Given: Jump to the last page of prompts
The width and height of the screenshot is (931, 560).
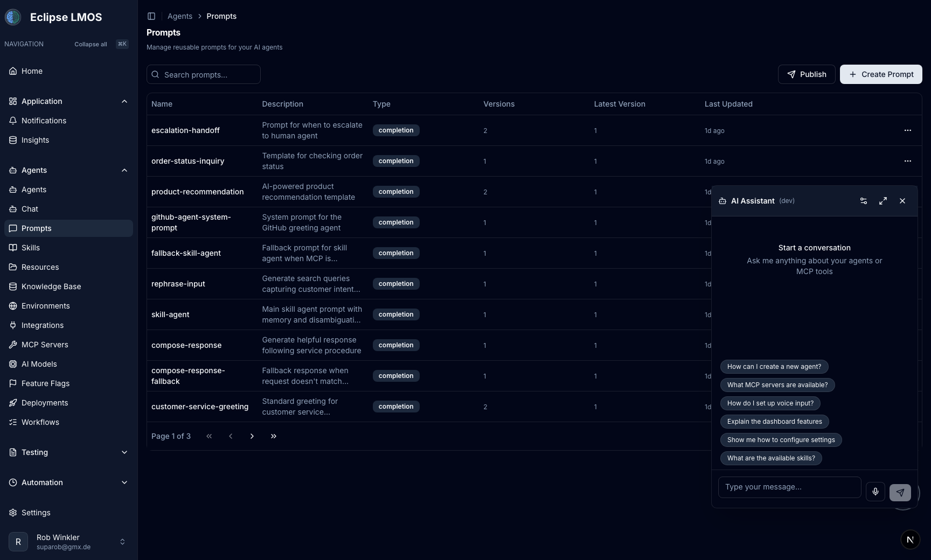Looking at the screenshot, I should click(x=274, y=436).
